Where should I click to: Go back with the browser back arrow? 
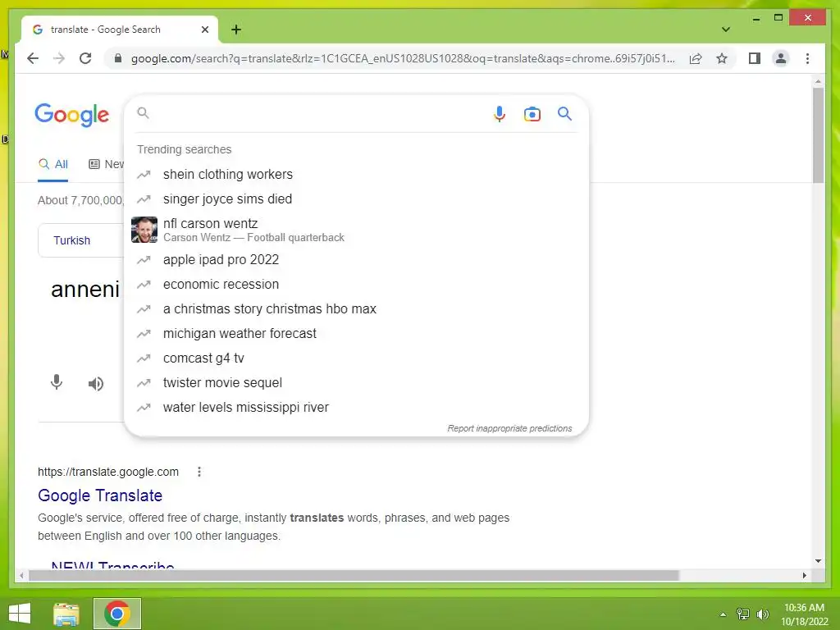(33, 58)
